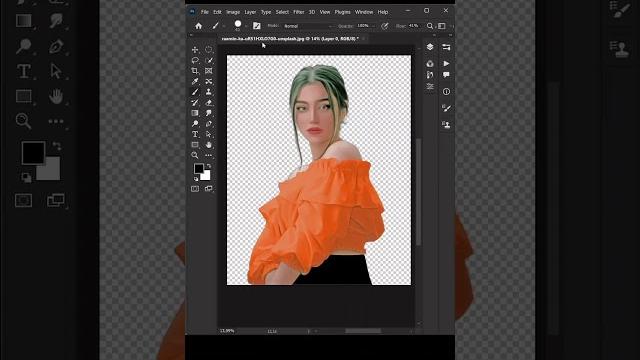Edit the brush Opacity percentage field
Image resolution: width=640 pixels, height=360 pixels.
click(x=364, y=26)
